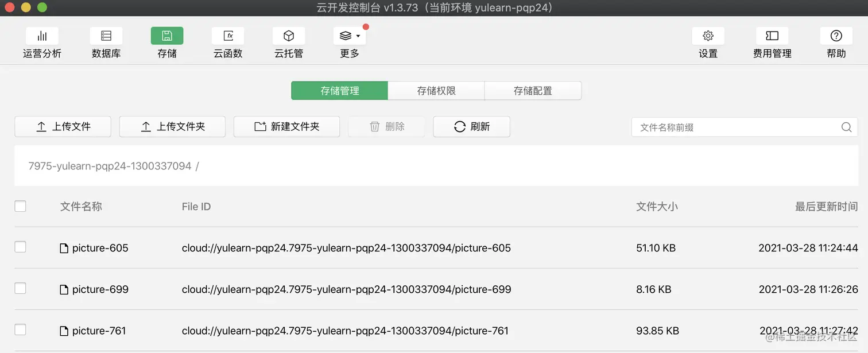868x353 pixels.
Task: Open the 数据库 database section
Action: coord(106,42)
